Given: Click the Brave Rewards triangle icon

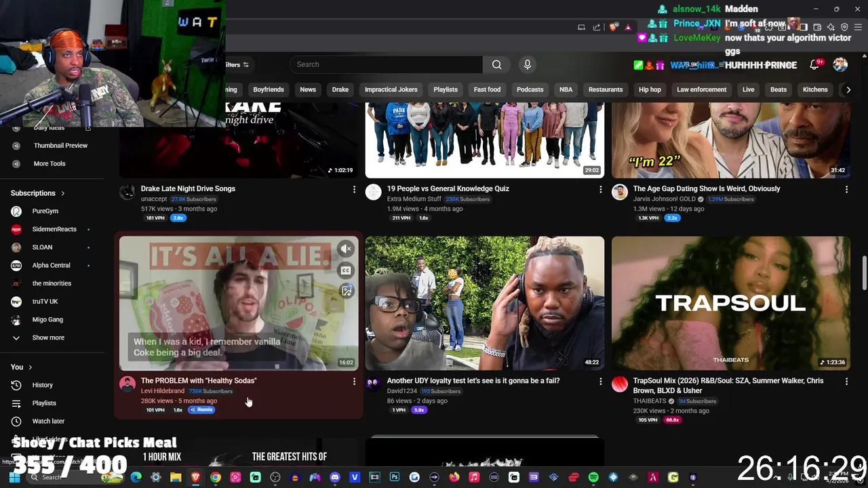Looking at the screenshot, I should click(628, 27).
